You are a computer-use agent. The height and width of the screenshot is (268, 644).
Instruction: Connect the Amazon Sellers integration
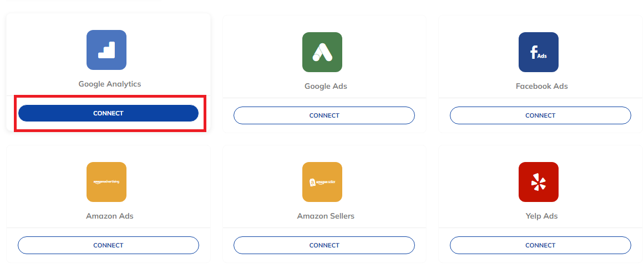coord(324,245)
